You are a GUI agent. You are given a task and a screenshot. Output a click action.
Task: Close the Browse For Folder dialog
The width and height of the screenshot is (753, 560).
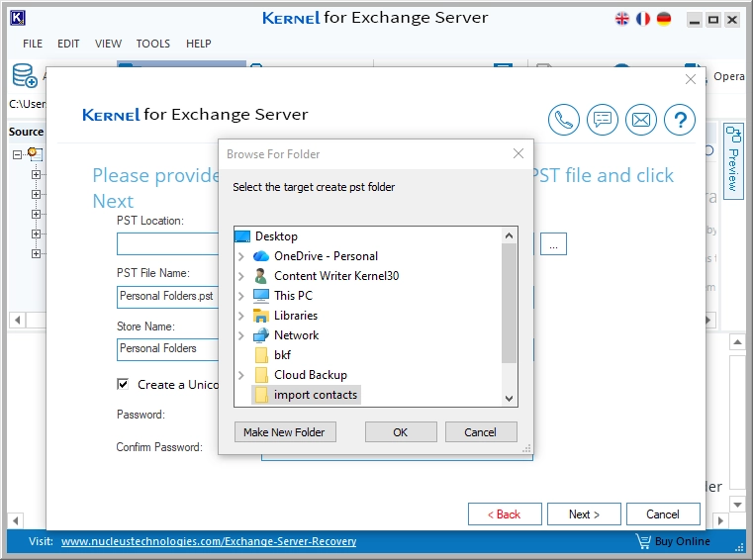(x=518, y=153)
